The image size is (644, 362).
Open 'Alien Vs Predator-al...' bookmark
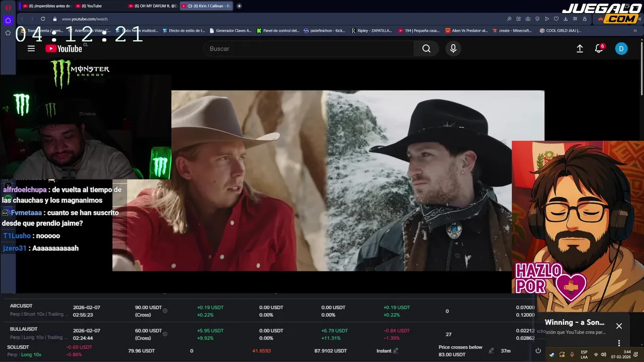[466, 30]
